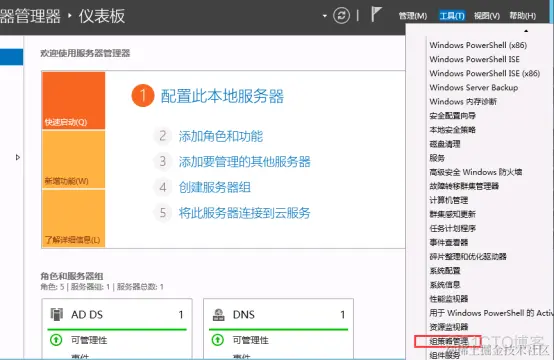554x361 pixels.
Task: Open Windows Server Backup
Action: 474,88
